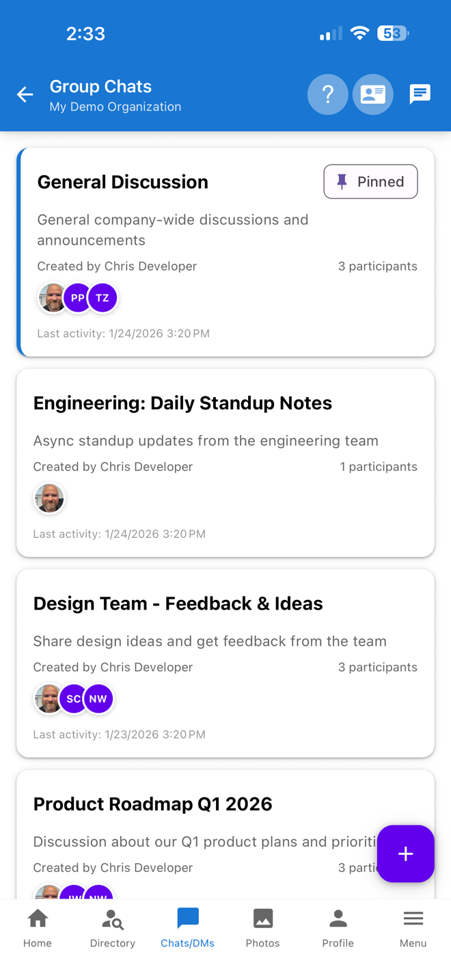Toggle the Pinned button on General Discussion
The height and width of the screenshot is (980, 451).
(x=370, y=182)
